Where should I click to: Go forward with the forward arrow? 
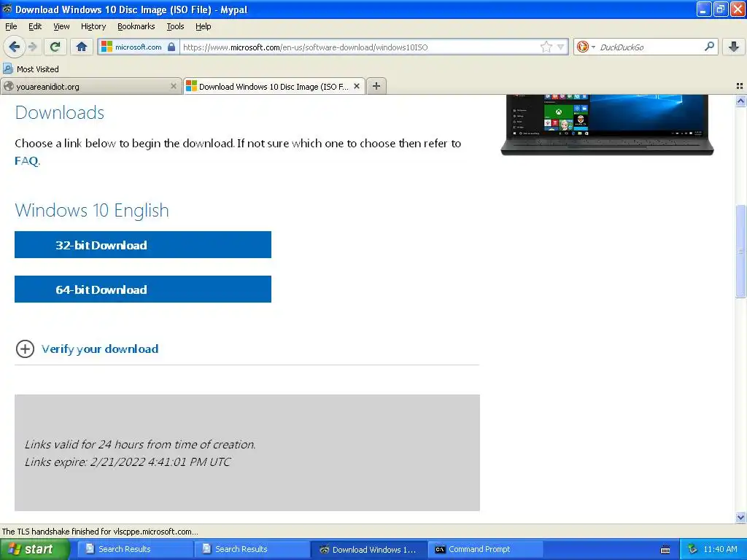click(32, 47)
